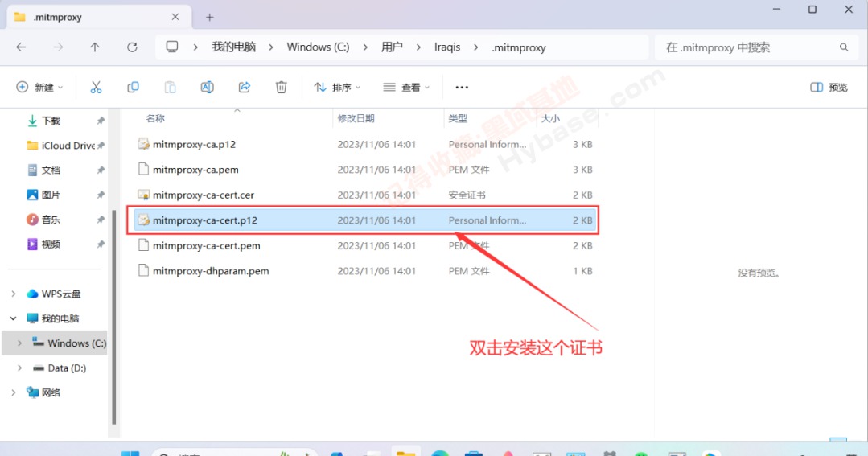Unpin 文档 using its pin icon

101,170
